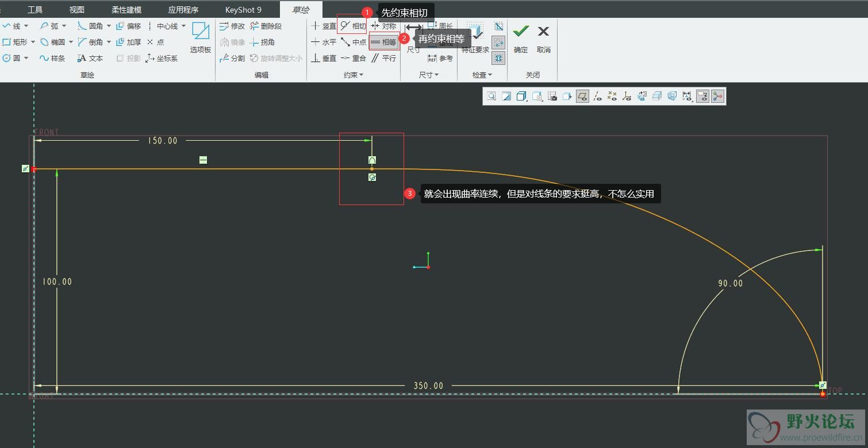The image size is (868, 448).
Task: Click the 加厚 (Thicken) tool
Action: 129,42
